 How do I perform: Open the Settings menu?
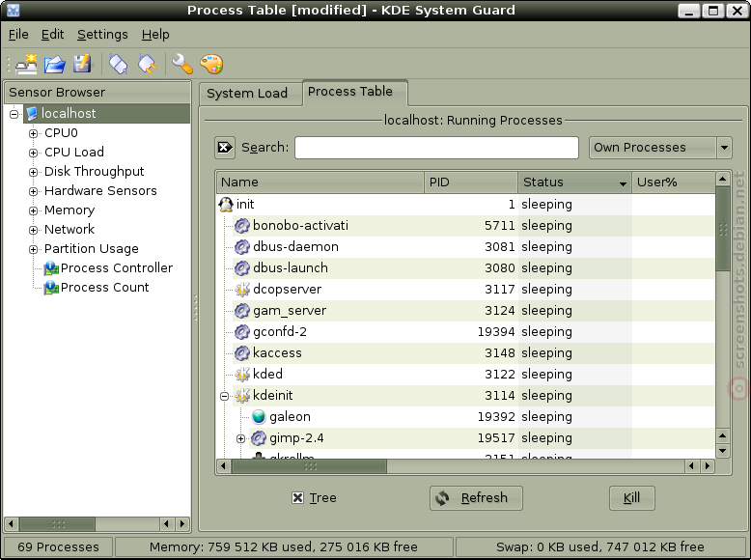[102, 35]
